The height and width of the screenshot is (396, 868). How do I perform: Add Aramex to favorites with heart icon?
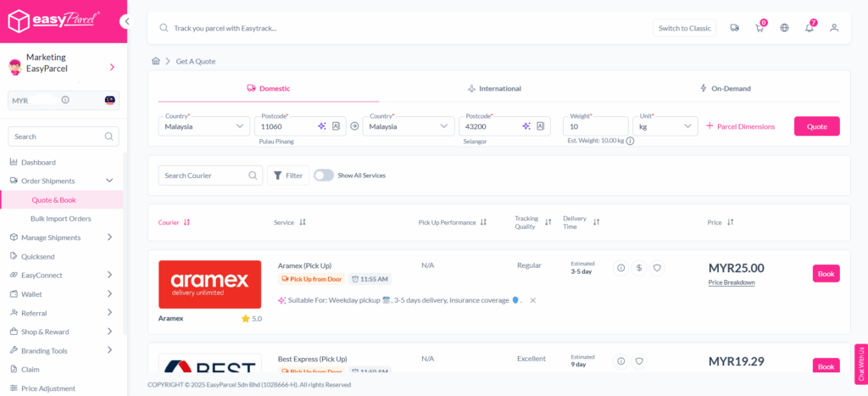point(657,268)
